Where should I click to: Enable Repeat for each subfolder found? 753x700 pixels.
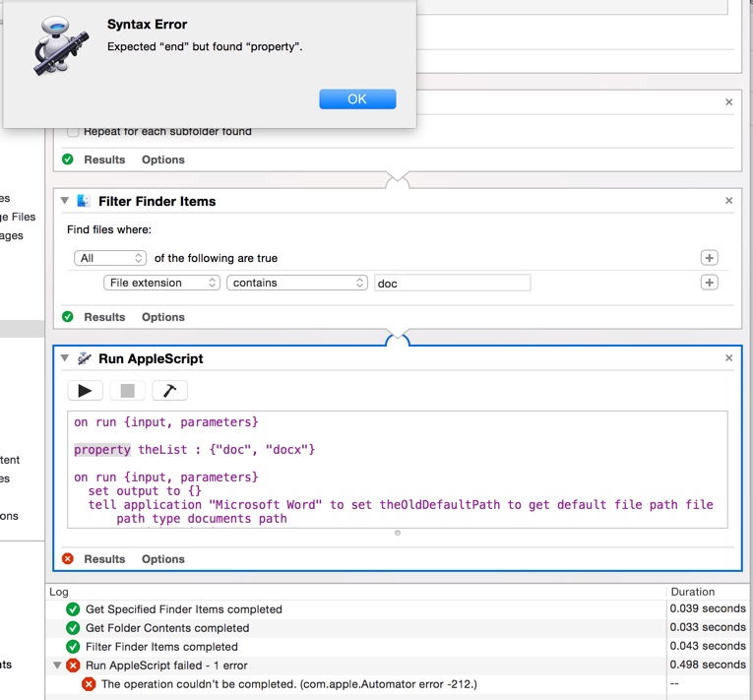pyautogui.click(x=74, y=132)
